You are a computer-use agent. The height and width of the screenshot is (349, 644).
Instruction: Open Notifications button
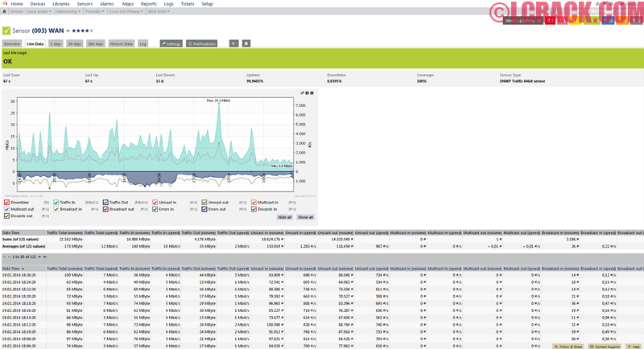(202, 43)
